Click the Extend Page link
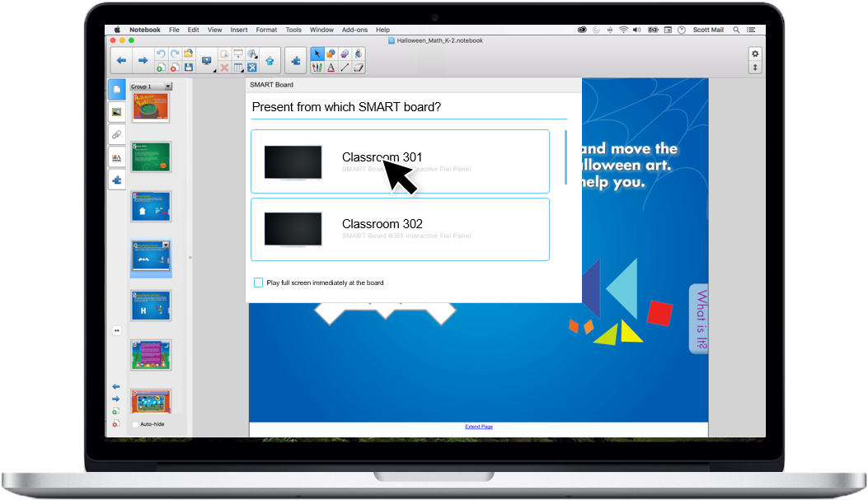This screenshot has width=868, height=500. pyautogui.click(x=478, y=427)
